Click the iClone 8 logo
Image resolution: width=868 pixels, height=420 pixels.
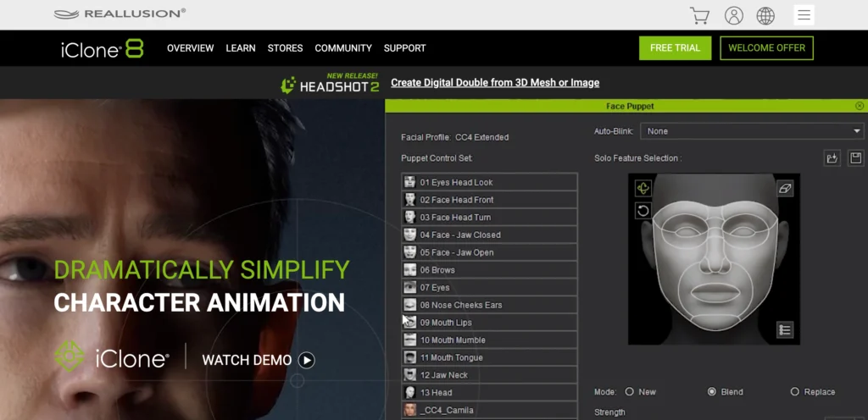pyautogui.click(x=103, y=48)
